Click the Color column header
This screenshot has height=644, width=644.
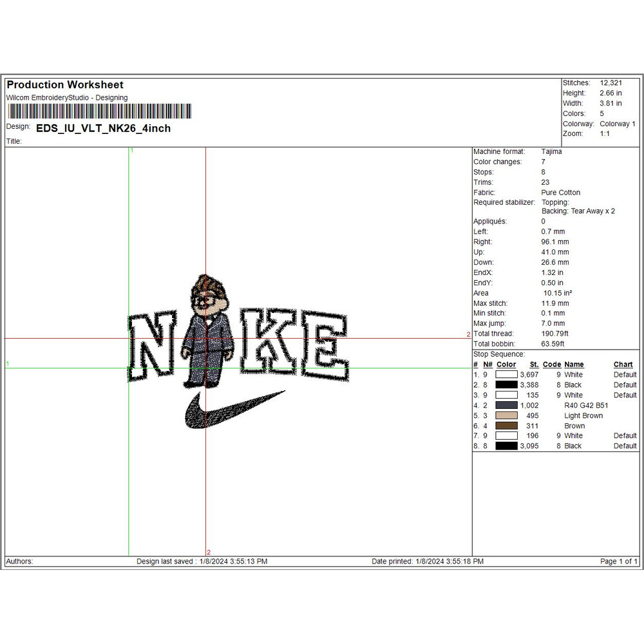(506, 365)
